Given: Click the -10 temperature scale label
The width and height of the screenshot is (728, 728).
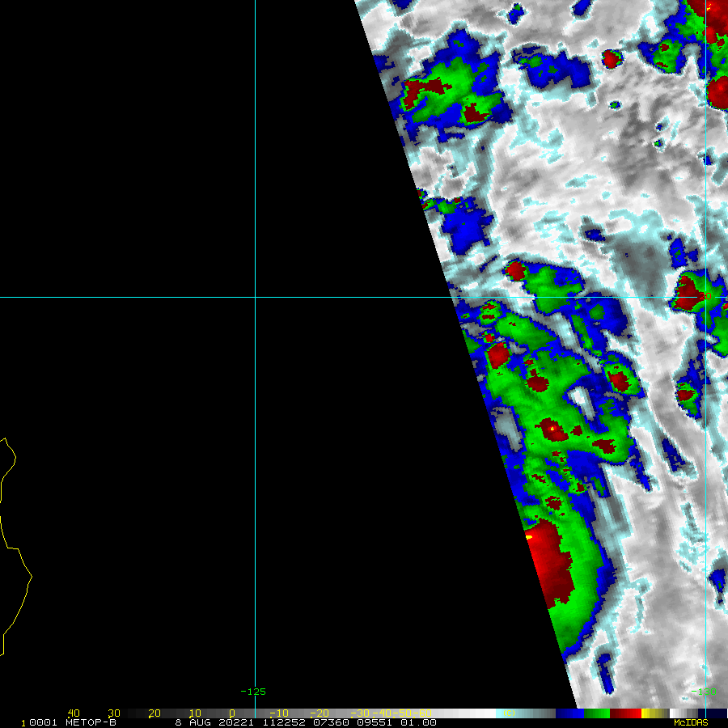Looking at the screenshot, I should (x=277, y=713).
